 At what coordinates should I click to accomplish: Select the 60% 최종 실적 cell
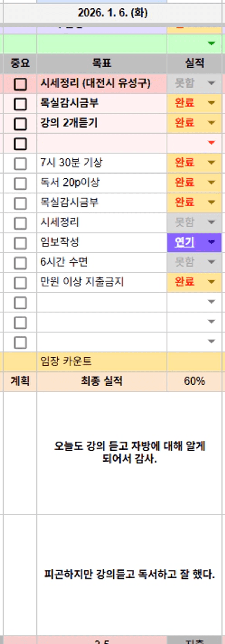coord(194,381)
